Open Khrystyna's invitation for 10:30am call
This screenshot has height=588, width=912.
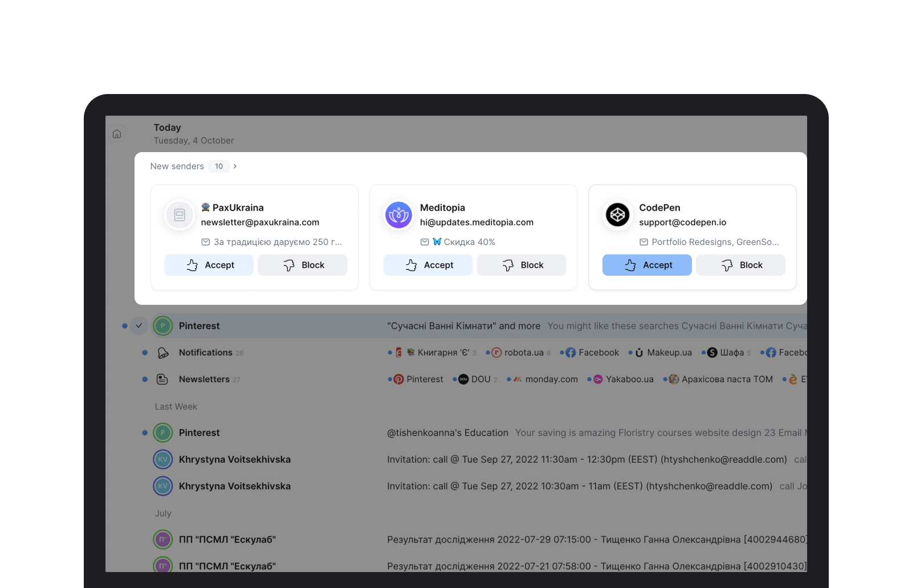pyautogui.click(x=580, y=487)
